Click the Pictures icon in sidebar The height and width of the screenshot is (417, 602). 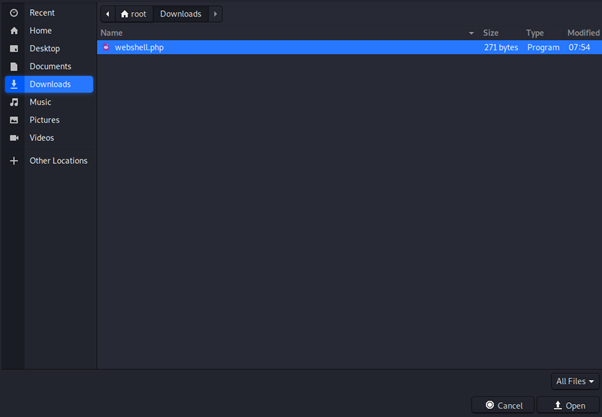pyautogui.click(x=14, y=120)
